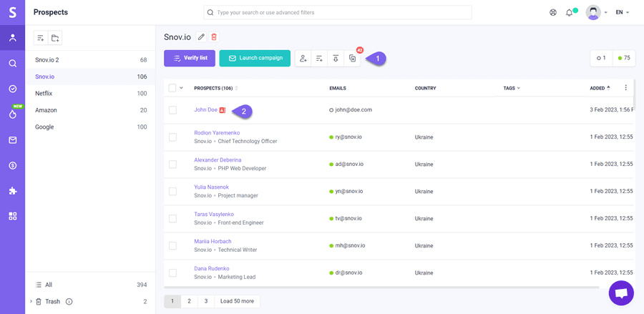The width and height of the screenshot is (644, 314).
Task: Click the add to list icon in toolbar
Action: [319, 58]
